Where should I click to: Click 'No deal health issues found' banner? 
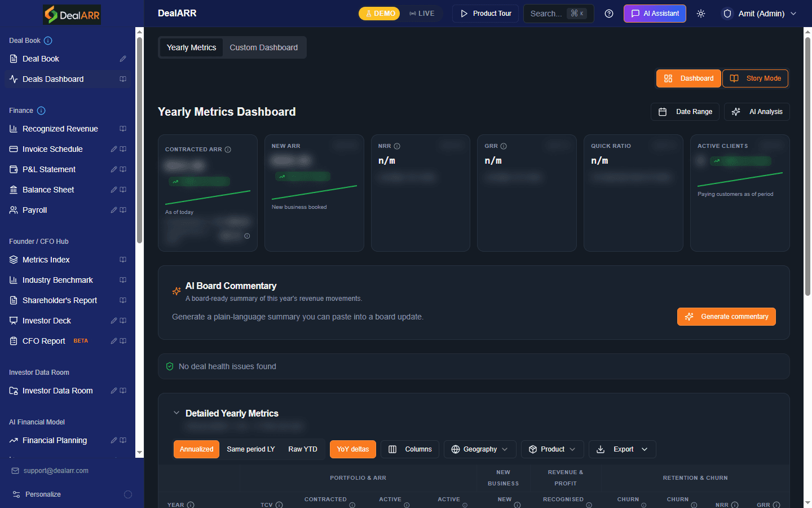tap(474, 366)
